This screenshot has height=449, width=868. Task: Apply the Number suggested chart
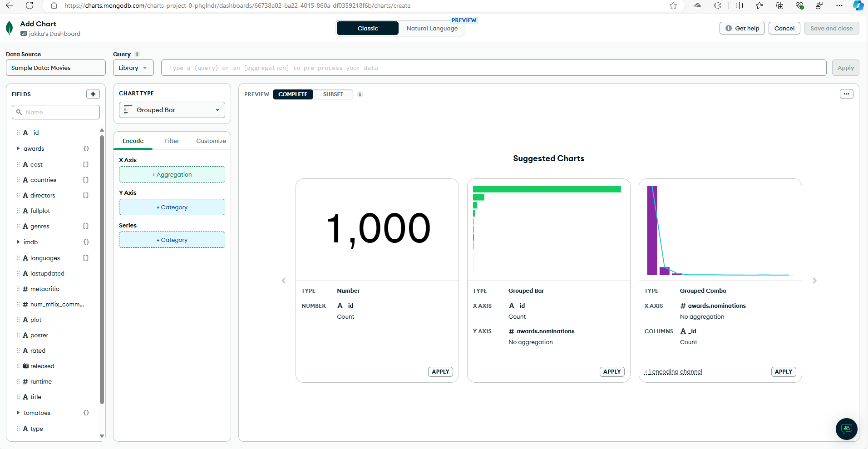pyautogui.click(x=440, y=371)
